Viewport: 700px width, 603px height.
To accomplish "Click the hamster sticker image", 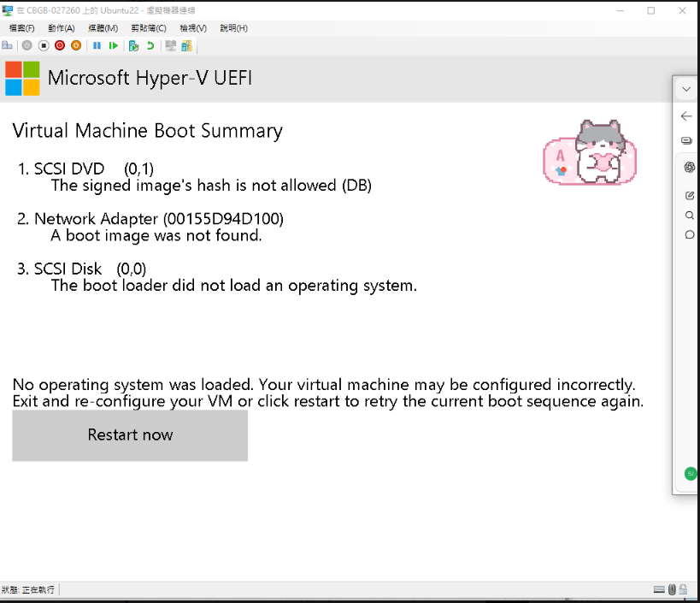I will (590, 152).
